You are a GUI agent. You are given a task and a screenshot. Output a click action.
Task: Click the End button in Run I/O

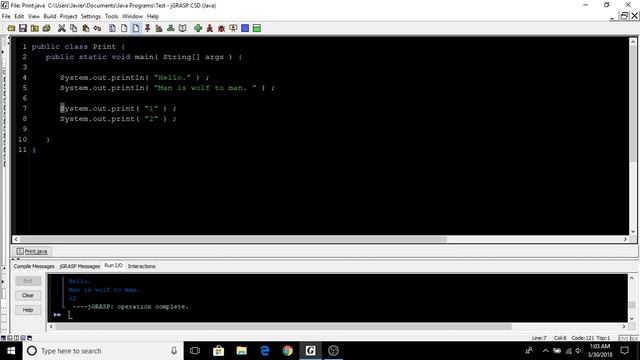point(28,281)
